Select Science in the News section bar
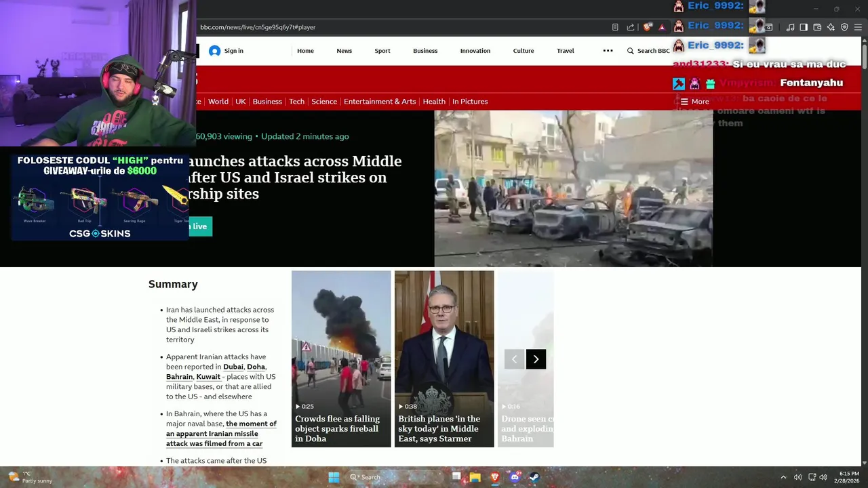Image resolution: width=868 pixels, height=488 pixels. tap(324, 102)
